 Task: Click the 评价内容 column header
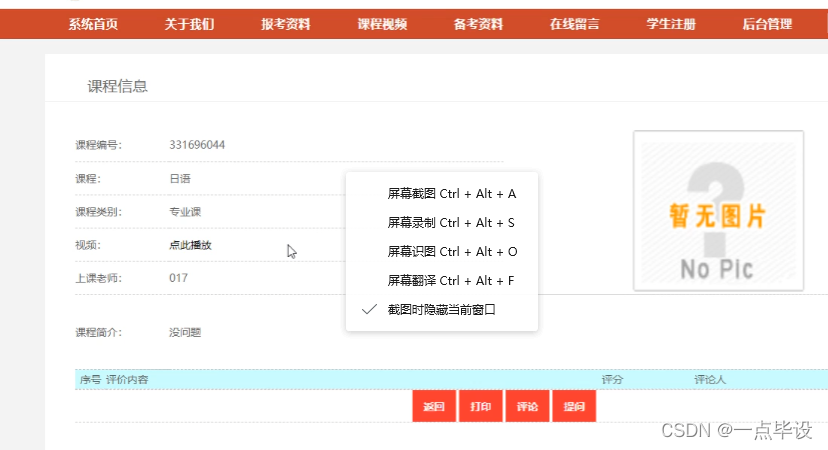click(x=127, y=379)
